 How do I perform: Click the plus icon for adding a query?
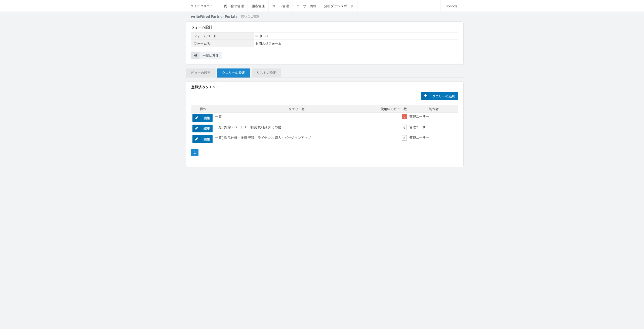(425, 96)
